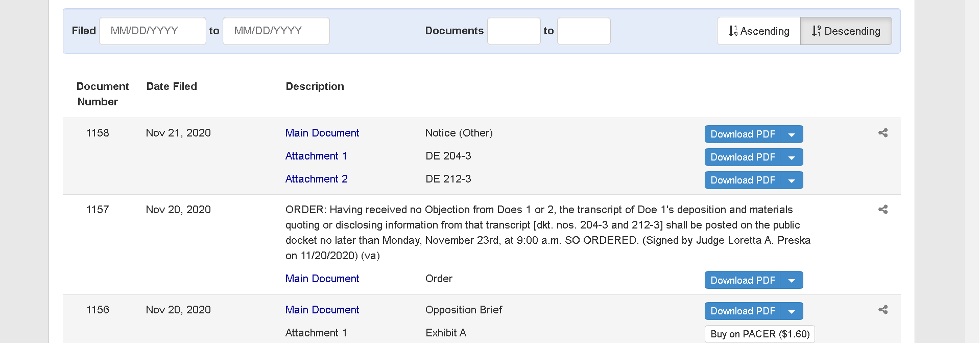Select document number 1158
The width and height of the screenshot is (980, 343).
pos(98,133)
